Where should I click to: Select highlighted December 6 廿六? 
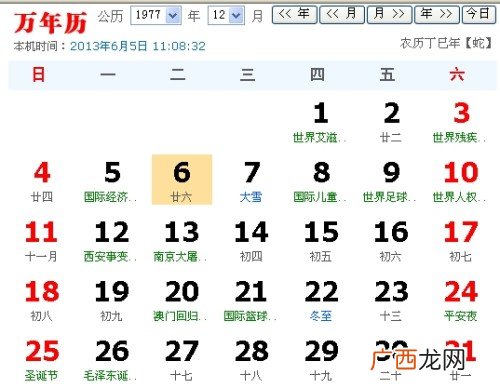[x=182, y=179]
